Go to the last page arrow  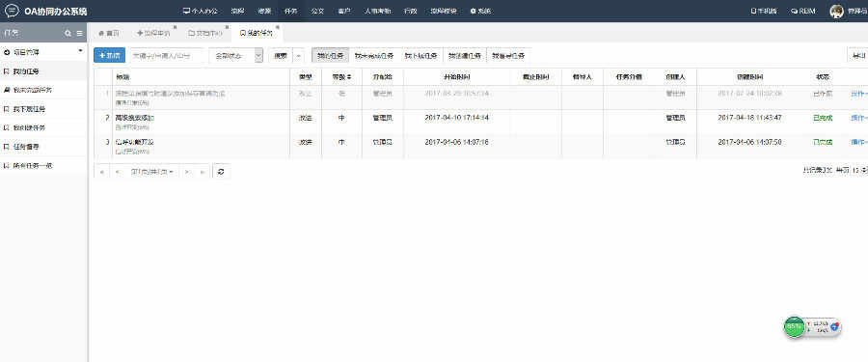click(x=203, y=172)
